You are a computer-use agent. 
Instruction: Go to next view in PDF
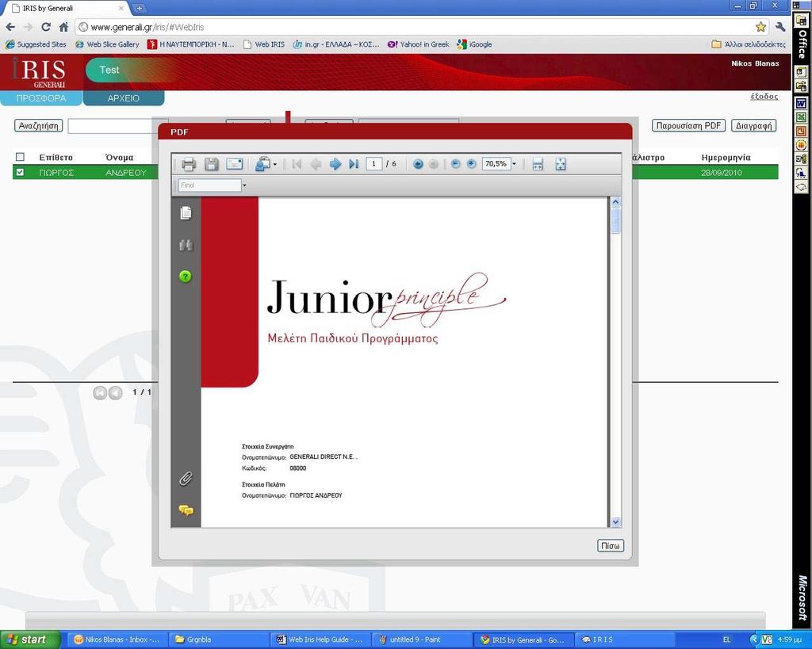click(434, 165)
